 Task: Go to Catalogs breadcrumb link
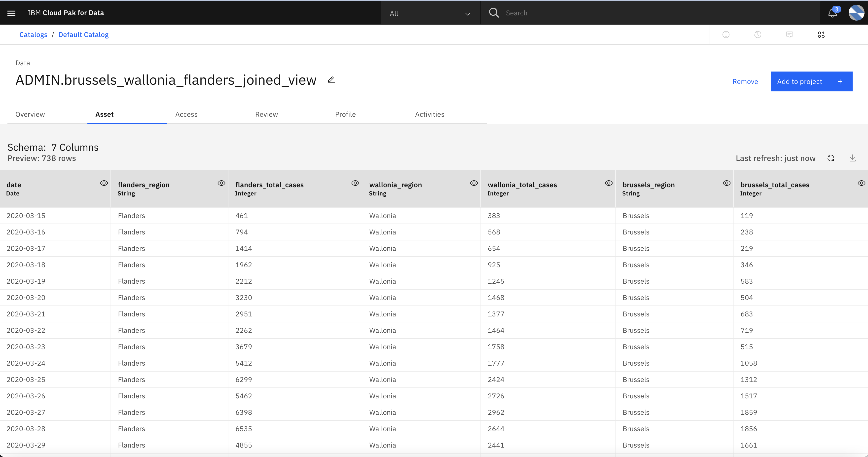pyautogui.click(x=33, y=35)
